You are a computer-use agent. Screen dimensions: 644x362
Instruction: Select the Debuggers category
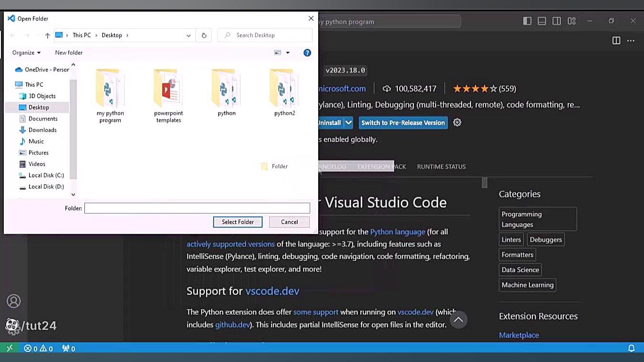[x=546, y=240]
